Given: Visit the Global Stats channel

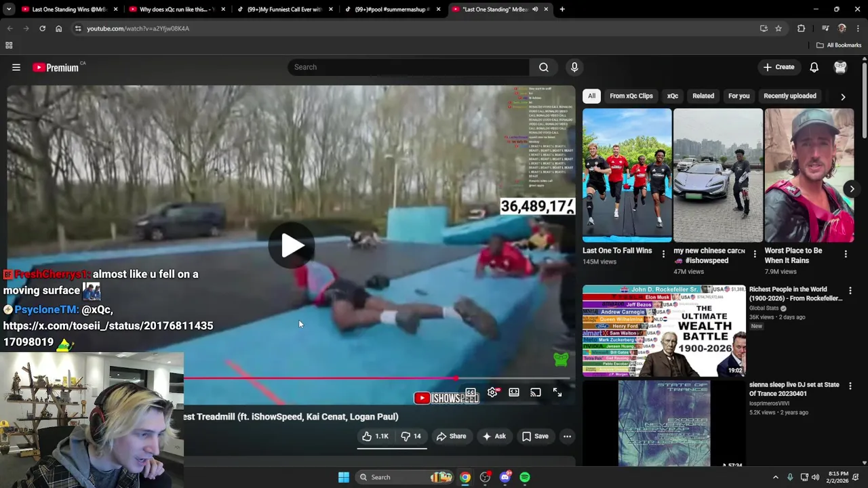Looking at the screenshot, I should 764,308.
